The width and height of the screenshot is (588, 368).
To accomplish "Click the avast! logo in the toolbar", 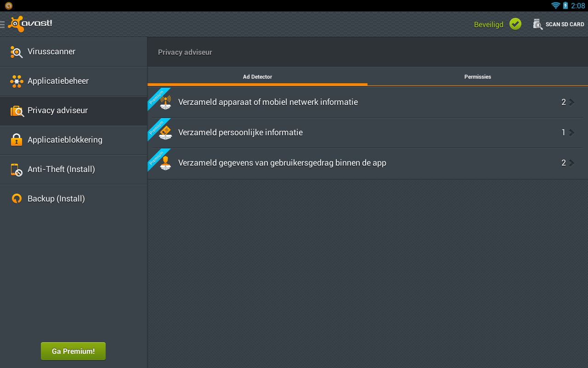I will [30, 23].
